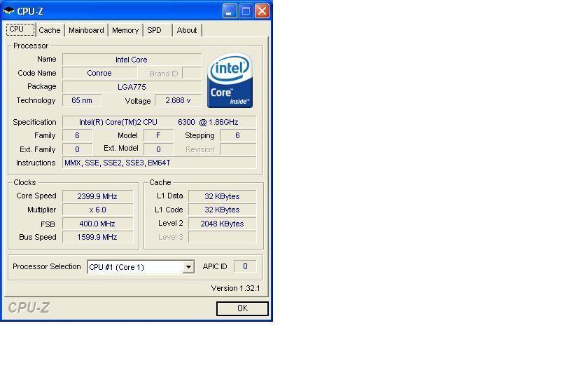
Task: Click the L1 Code value 32 KBytes
Action: click(x=223, y=210)
